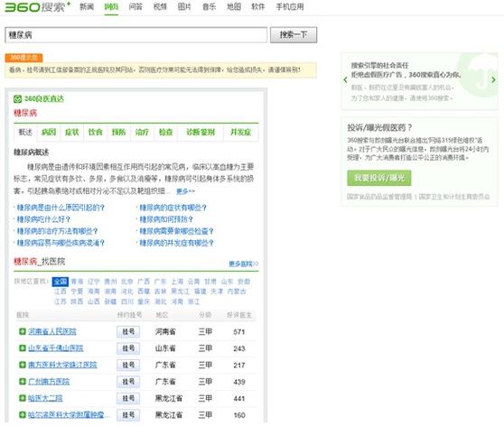Click 挂号 button for 哈医大二院
This screenshot has width=504, height=426.
point(128,398)
